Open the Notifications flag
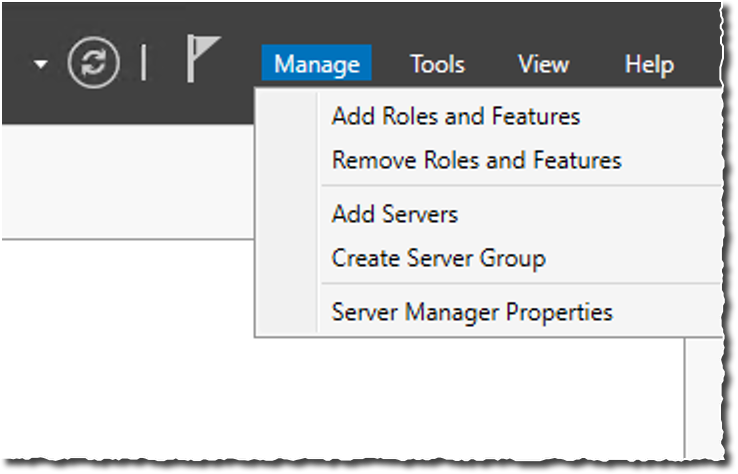The width and height of the screenshot is (738, 474). pos(202,60)
